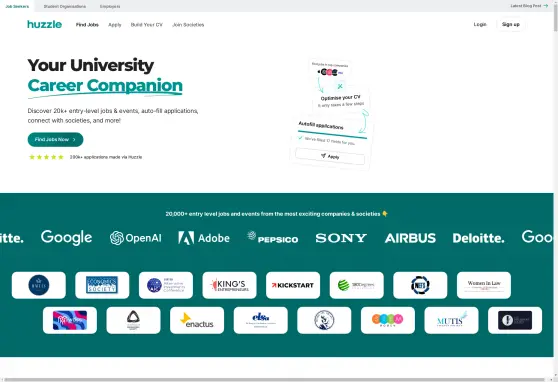Image resolution: width=558 pixels, height=382 pixels.
Task: Click the Latest Blog Post arrow icon
Action: pyautogui.click(x=546, y=6)
